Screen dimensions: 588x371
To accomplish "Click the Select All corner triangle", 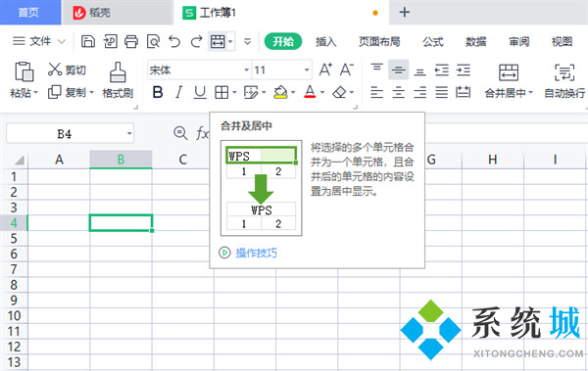I will [x=19, y=161].
